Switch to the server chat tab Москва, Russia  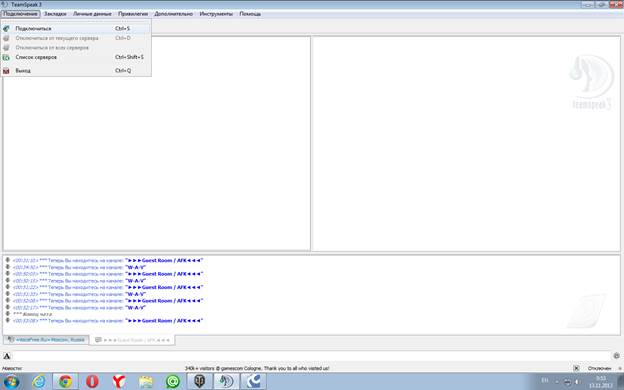46,340
